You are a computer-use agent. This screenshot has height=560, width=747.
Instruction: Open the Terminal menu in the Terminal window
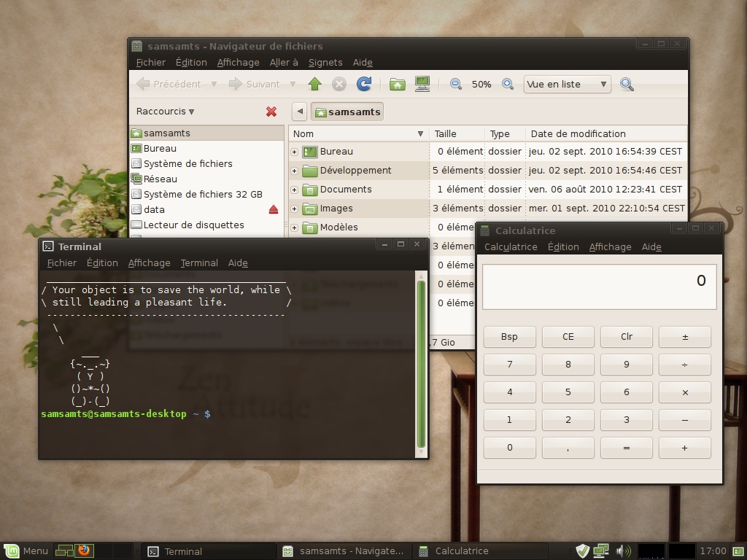pyautogui.click(x=199, y=262)
